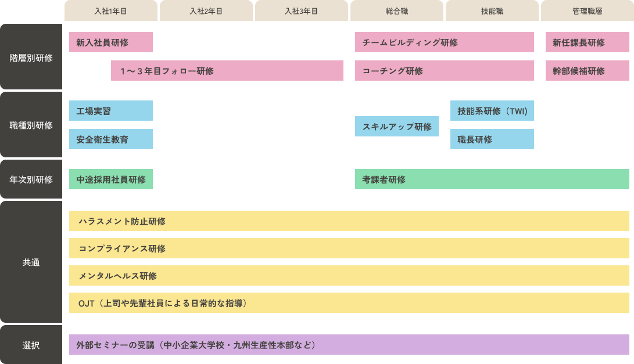Click the 中途採用社員研修 green block
Screen dimensions: 634x364
coord(110,179)
